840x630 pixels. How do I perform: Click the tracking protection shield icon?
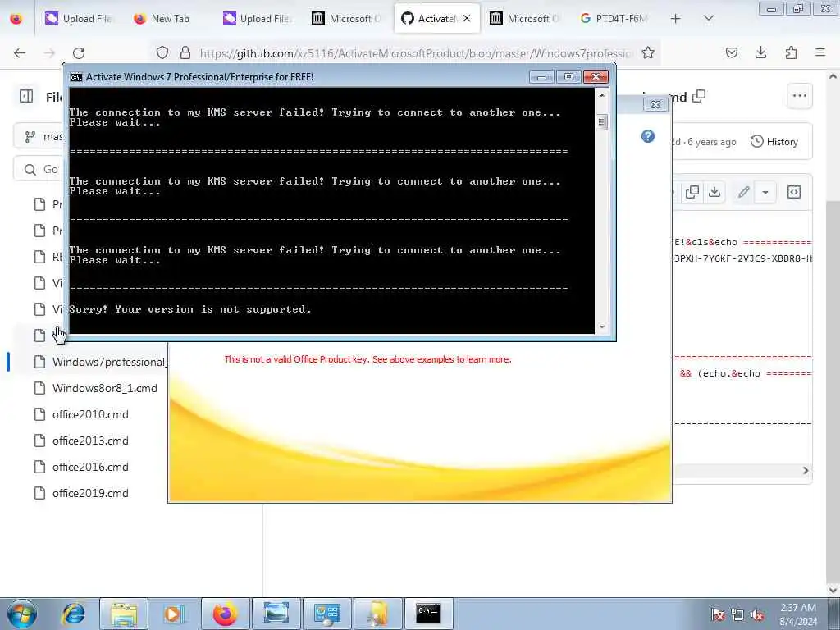162,52
